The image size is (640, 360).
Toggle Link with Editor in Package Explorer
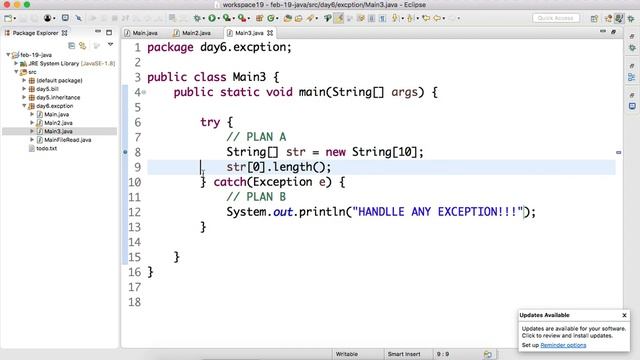click(x=82, y=46)
